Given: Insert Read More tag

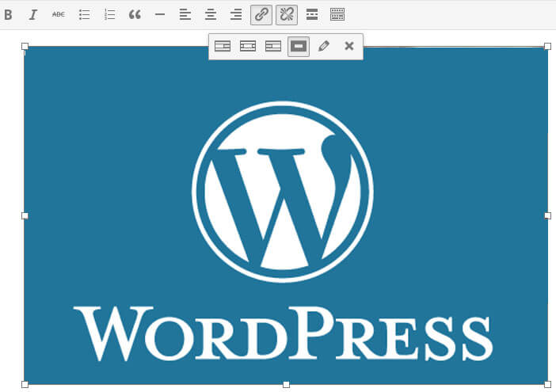Looking at the screenshot, I should pos(312,14).
